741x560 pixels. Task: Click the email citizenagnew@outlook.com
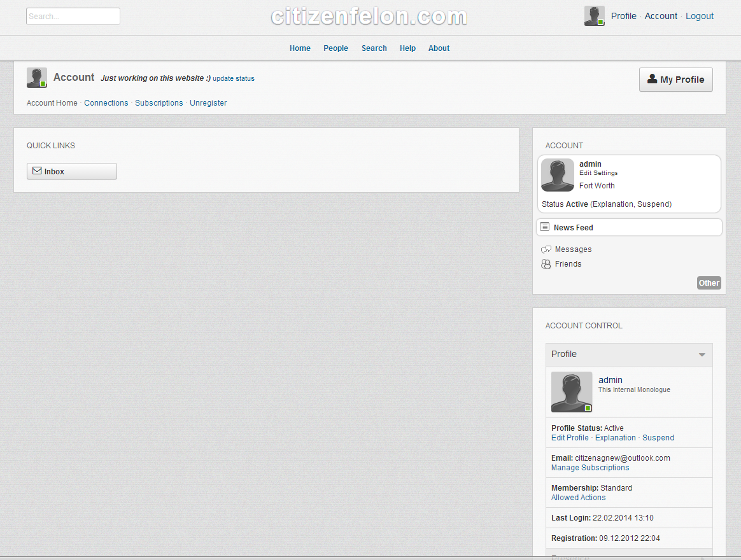tap(623, 458)
